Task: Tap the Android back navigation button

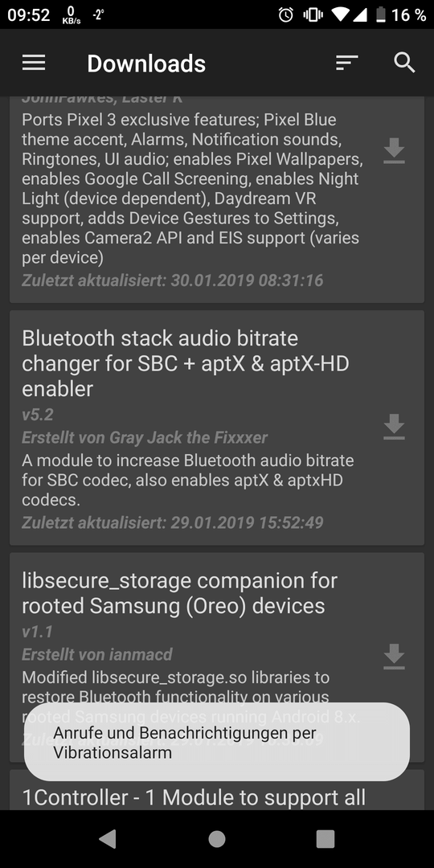Action: (x=108, y=838)
